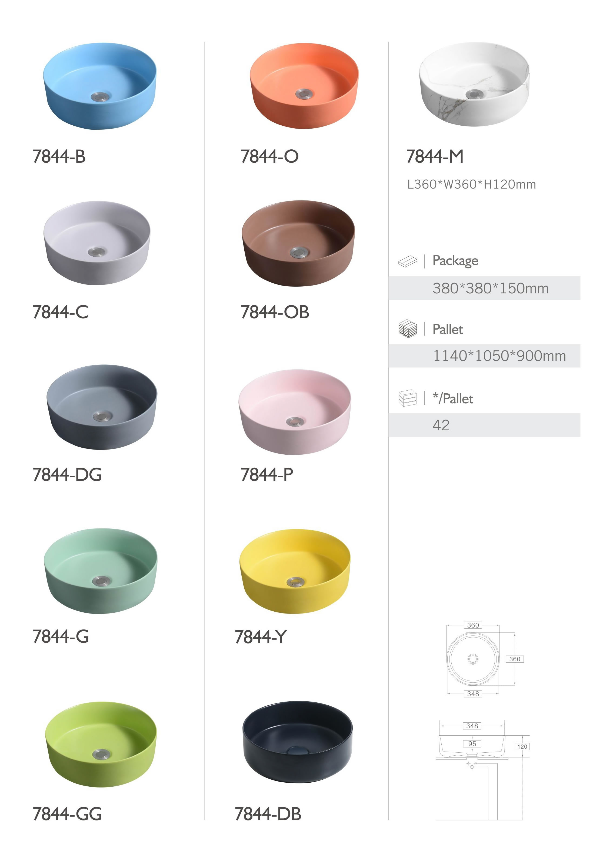Select the yellow 7844-Y basin
Viewport: 593px width, 868px height.
(x=295, y=571)
